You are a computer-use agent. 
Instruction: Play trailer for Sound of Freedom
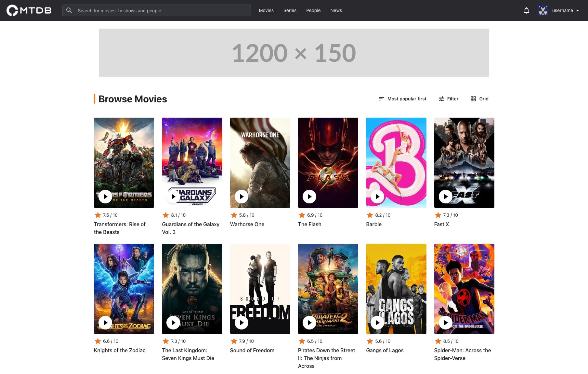(242, 323)
